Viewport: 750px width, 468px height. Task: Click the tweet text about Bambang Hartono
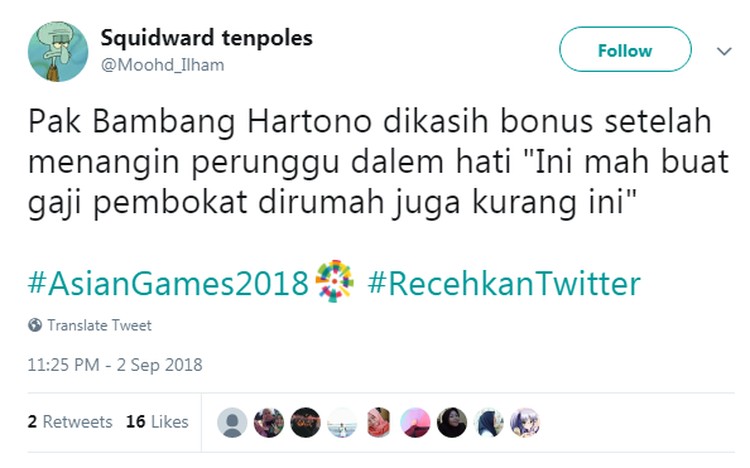pyautogui.click(x=378, y=163)
